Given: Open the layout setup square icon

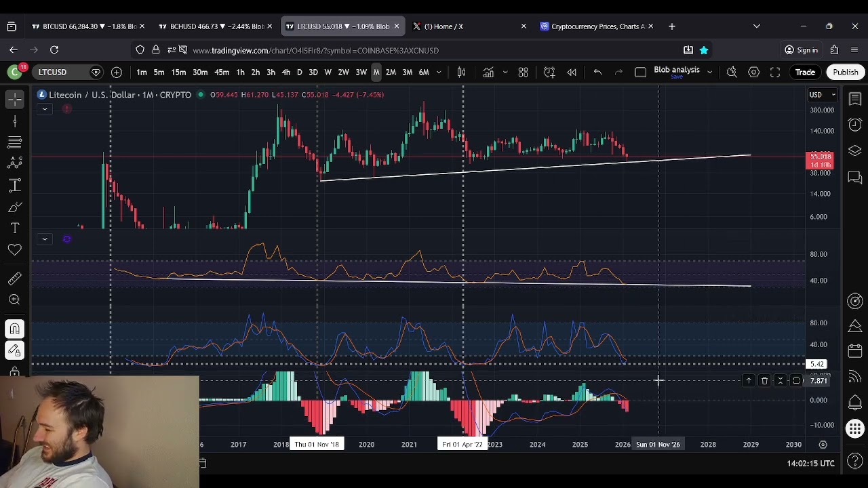Looking at the screenshot, I should tap(640, 73).
